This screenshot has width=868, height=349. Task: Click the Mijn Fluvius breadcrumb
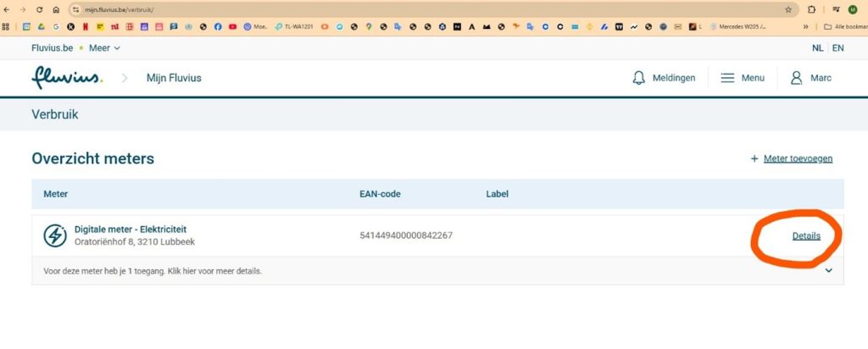click(x=174, y=78)
